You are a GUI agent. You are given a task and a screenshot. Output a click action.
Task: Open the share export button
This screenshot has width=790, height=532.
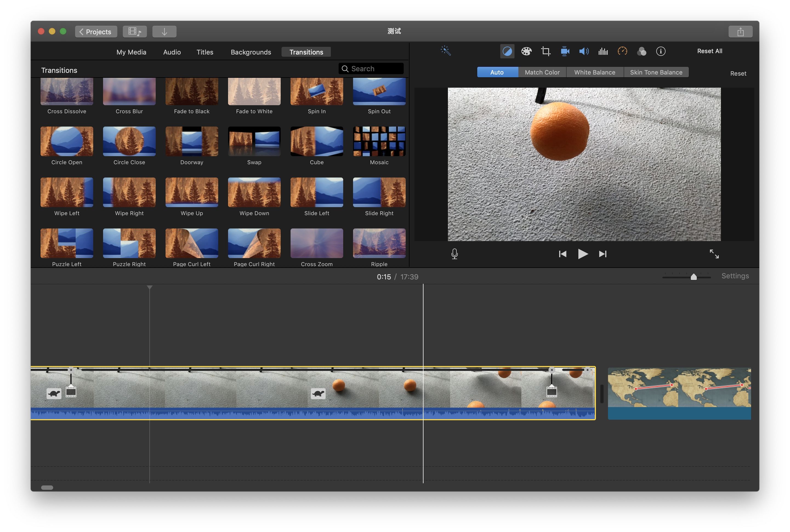[x=740, y=32]
